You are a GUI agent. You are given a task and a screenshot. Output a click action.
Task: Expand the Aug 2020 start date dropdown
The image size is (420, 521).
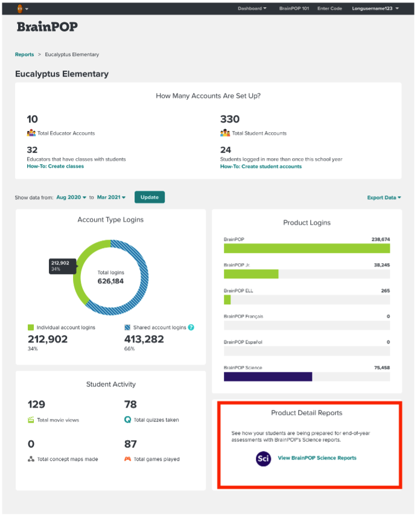click(x=71, y=197)
